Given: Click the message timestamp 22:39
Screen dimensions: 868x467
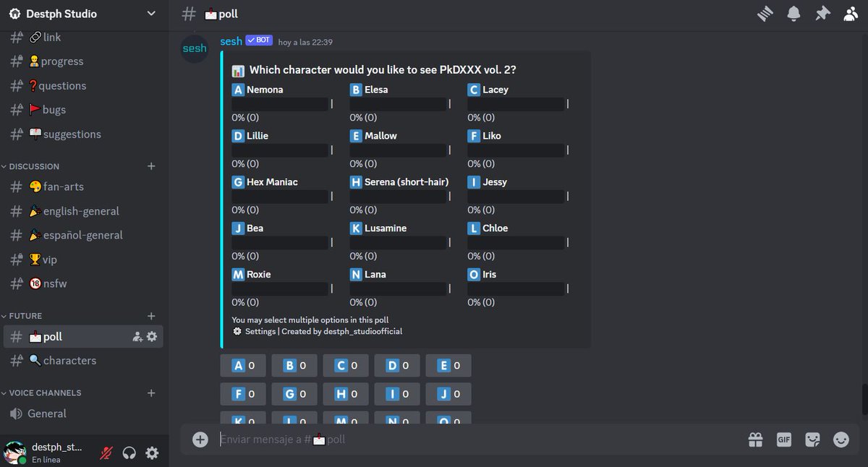Looking at the screenshot, I should pyautogui.click(x=305, y=43).
